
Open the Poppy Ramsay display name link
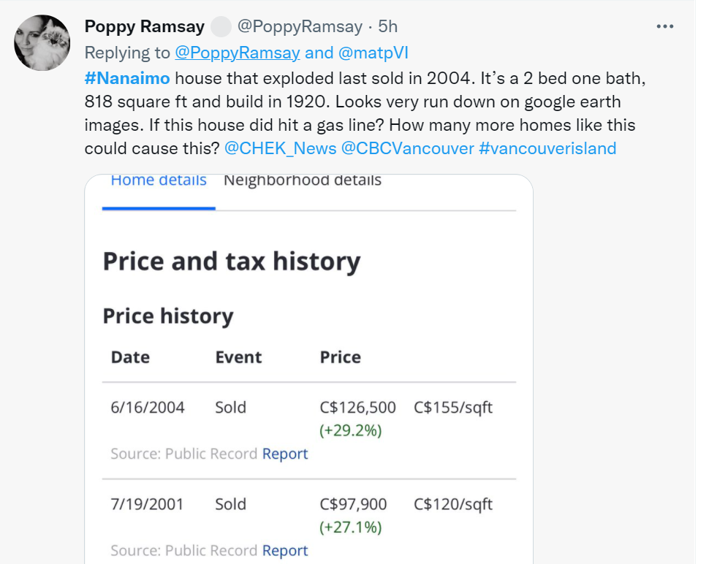145,27
